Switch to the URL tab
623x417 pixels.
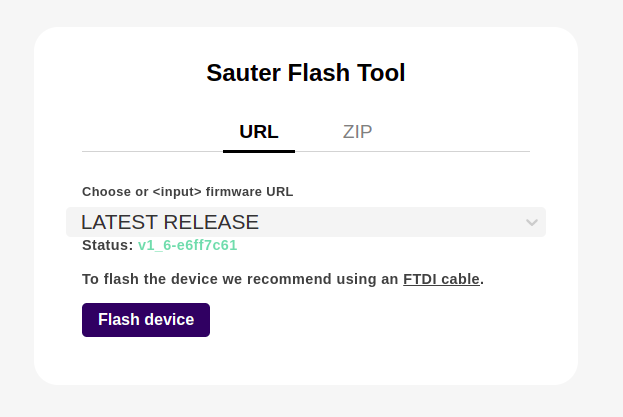(258, 132)
